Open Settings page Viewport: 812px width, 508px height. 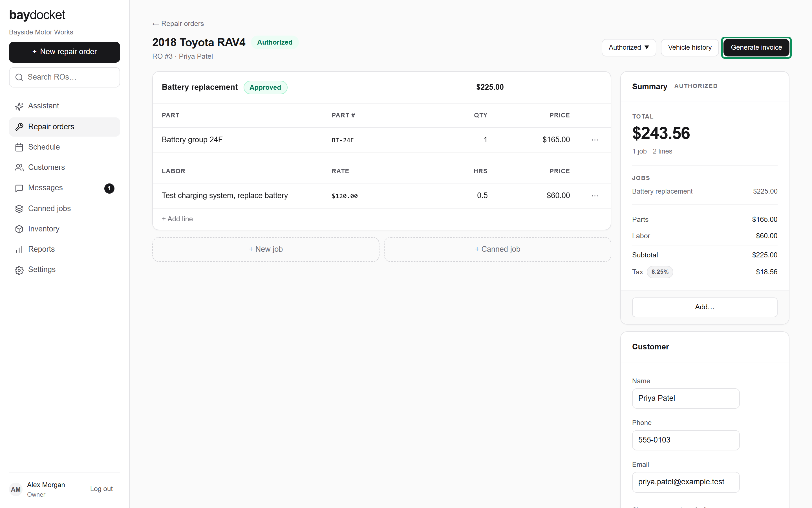64,270
